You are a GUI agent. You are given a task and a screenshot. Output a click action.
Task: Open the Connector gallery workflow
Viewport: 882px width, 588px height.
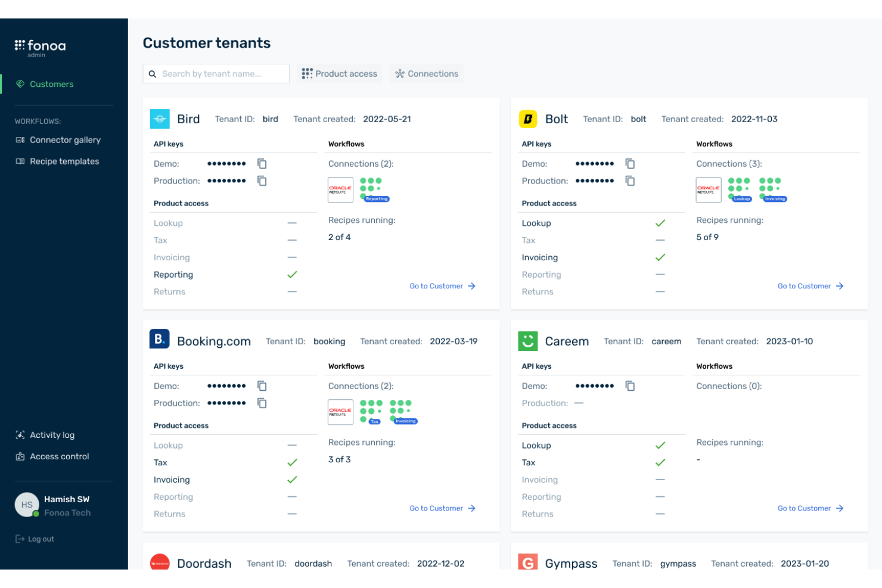click(58, 140)
